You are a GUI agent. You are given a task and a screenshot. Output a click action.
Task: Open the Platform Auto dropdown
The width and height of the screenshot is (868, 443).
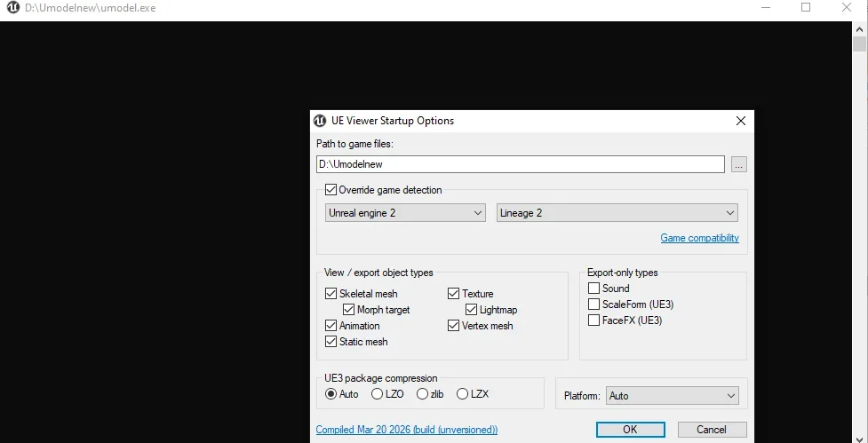point(672,396)
